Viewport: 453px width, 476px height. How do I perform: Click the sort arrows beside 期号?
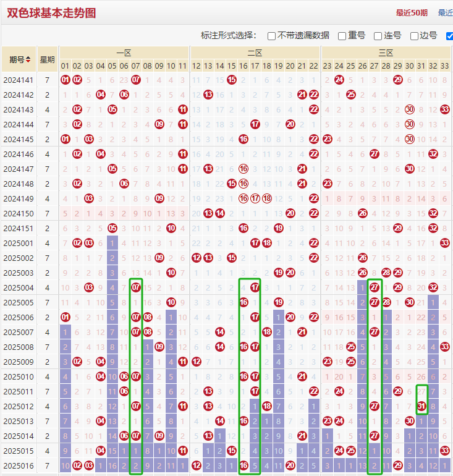[x=28, y=60]
